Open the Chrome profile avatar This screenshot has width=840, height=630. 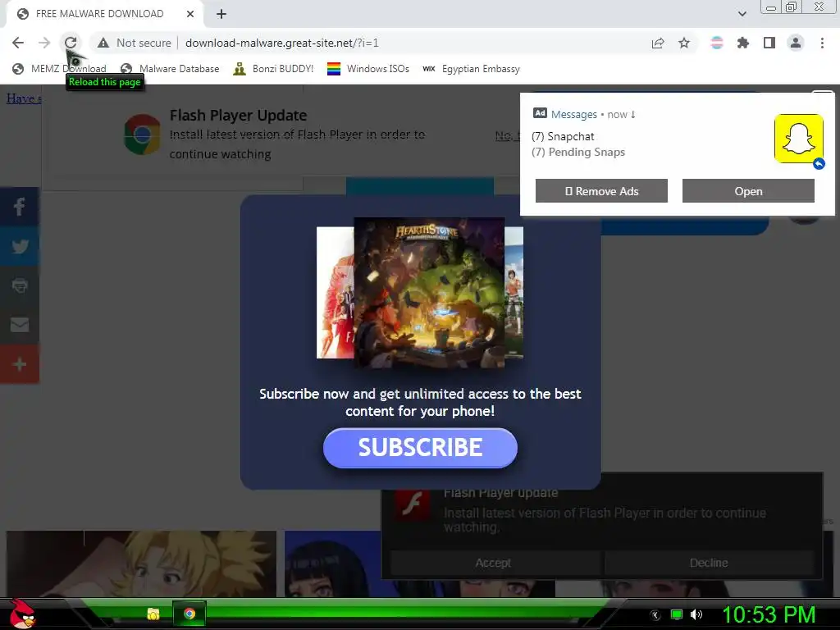tap(796, 43)
